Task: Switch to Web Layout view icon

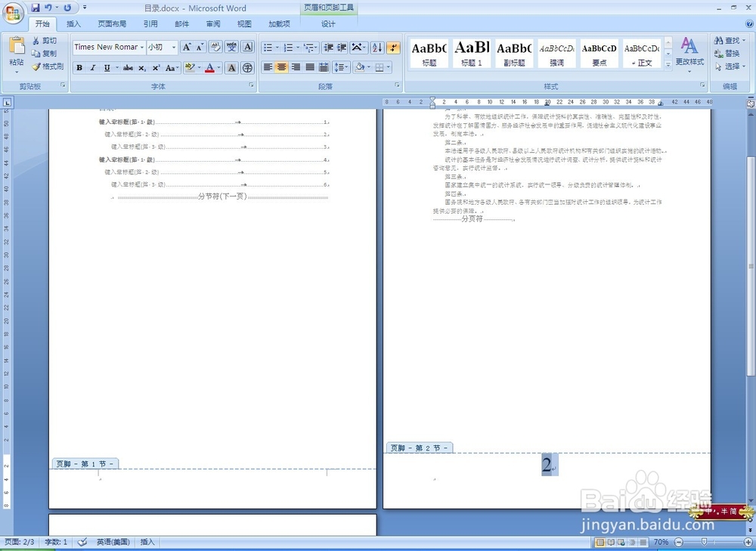Action: (621, 543)
